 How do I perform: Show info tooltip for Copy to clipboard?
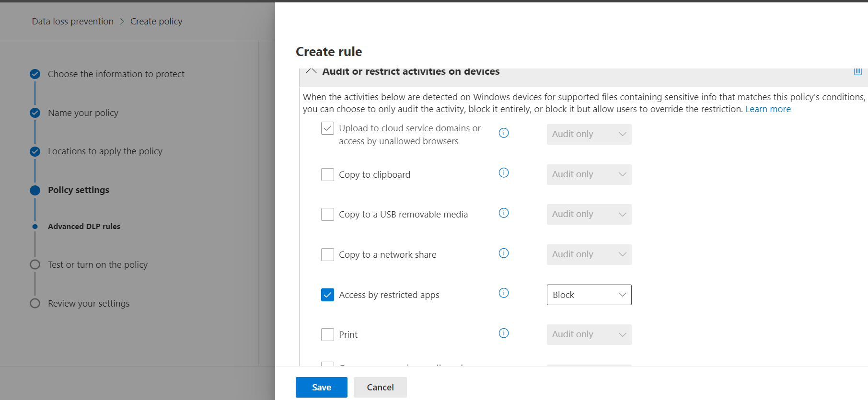pyautogui.click(x=504, y=173)
